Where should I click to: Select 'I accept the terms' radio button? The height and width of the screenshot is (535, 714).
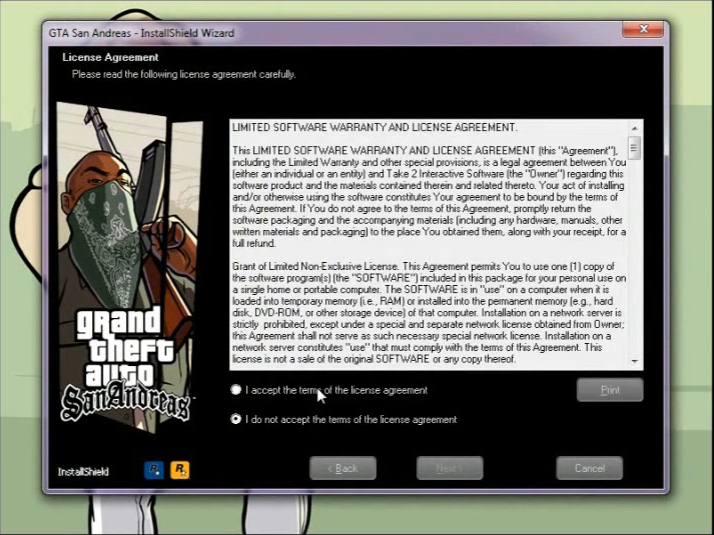[x=236, y=390]
